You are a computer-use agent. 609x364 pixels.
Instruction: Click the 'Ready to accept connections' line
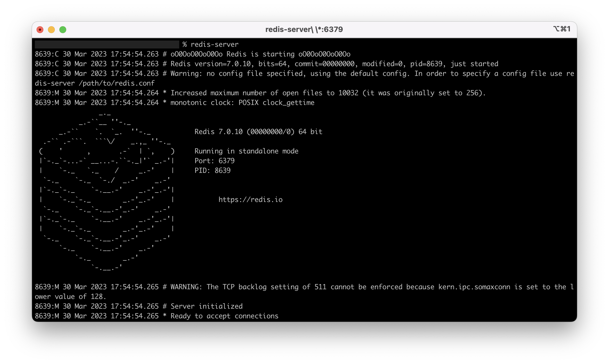coord(224,316)
